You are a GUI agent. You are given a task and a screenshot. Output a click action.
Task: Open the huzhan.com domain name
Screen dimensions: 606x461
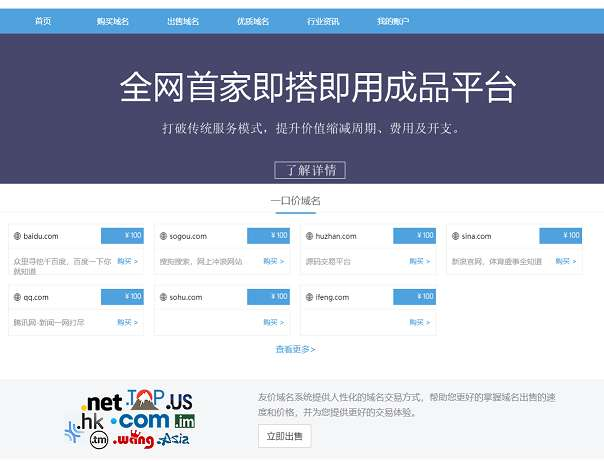click(336, 236)
